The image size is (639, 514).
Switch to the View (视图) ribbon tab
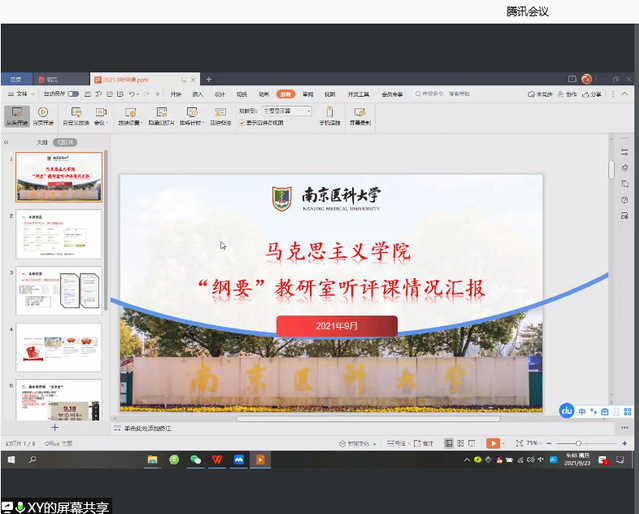click(x=330, y=94)
